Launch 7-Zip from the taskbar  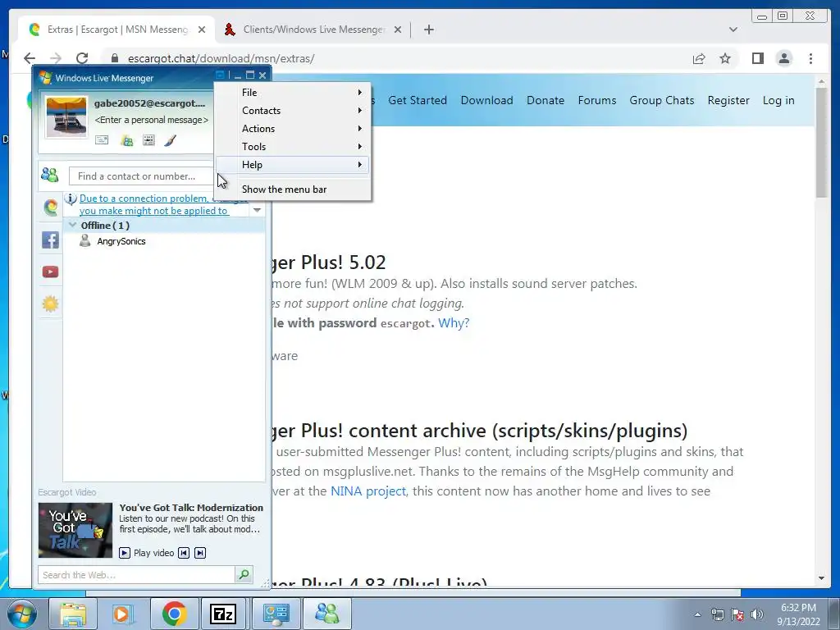tap(223, 614)
